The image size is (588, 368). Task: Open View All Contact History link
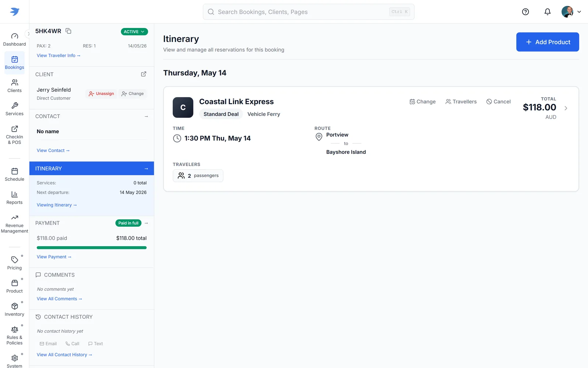point(64,355)
